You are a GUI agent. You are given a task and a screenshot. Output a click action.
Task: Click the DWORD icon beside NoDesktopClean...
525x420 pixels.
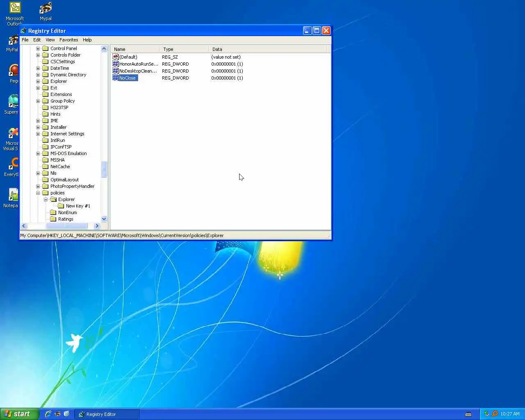[x=115, y=71]
